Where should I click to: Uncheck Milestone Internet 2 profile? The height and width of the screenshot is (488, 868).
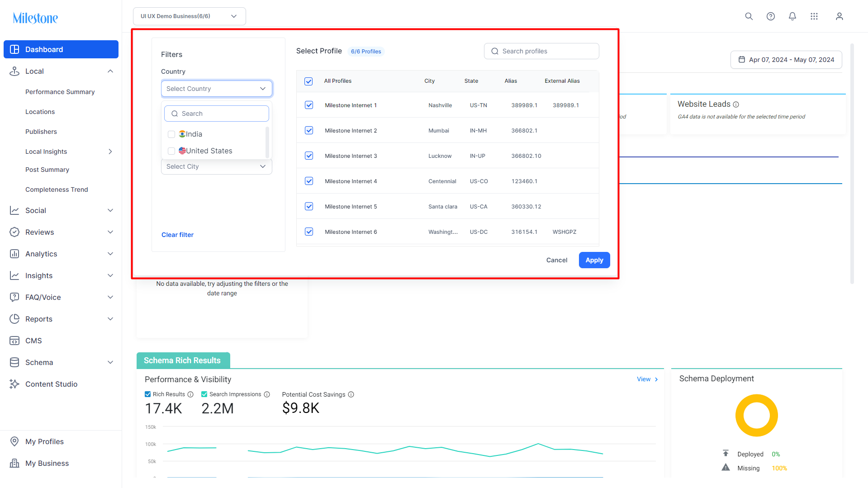click(309, 130)
